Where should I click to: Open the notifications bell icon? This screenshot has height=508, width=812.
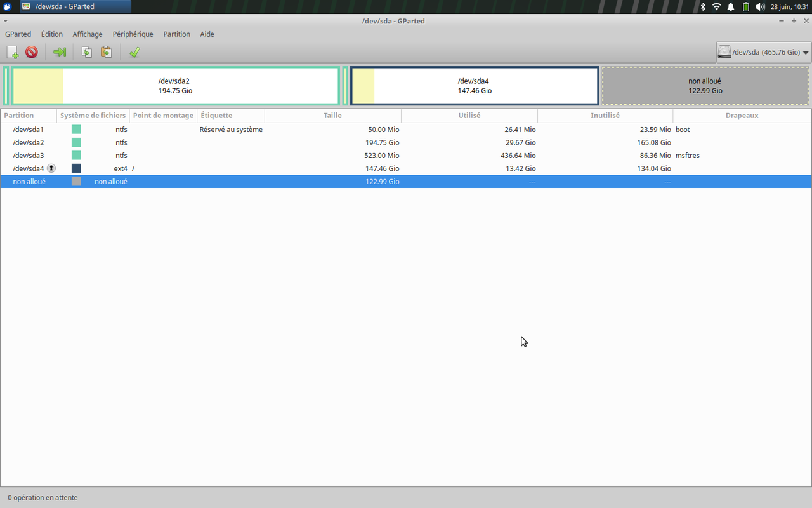(731, 6)
